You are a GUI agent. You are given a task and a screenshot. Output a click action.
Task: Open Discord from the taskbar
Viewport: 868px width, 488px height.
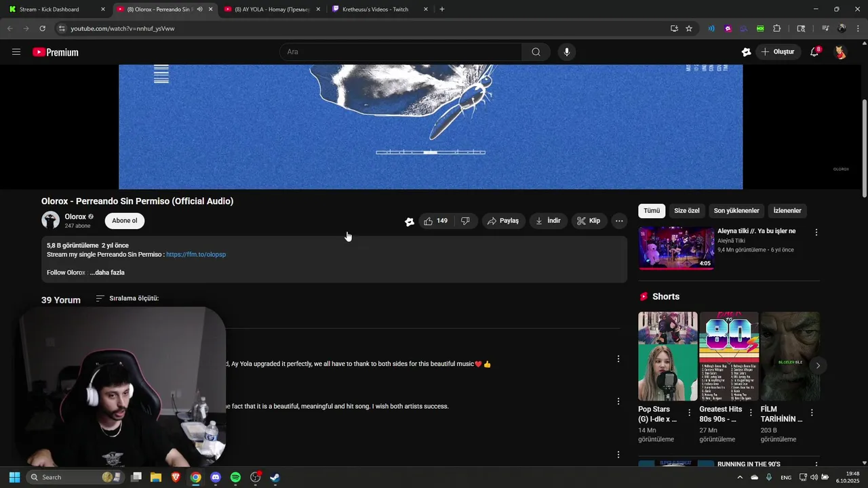[x=216, y=477]
